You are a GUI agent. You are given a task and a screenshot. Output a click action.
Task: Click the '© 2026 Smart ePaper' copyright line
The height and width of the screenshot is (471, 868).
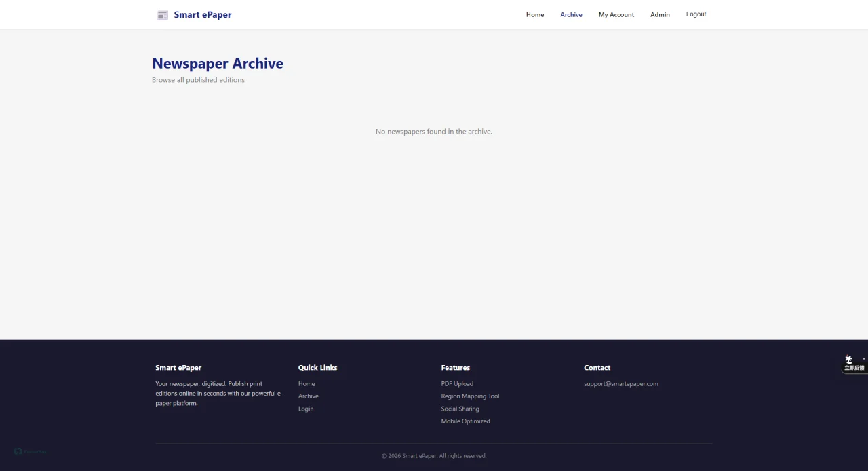pos(434,456)
